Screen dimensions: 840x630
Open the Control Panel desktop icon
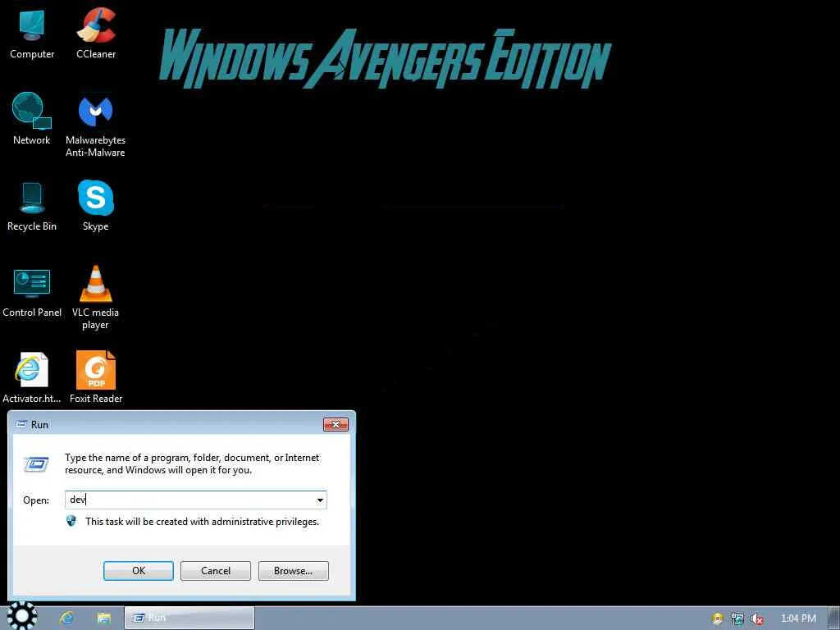(x=32, y=293)
